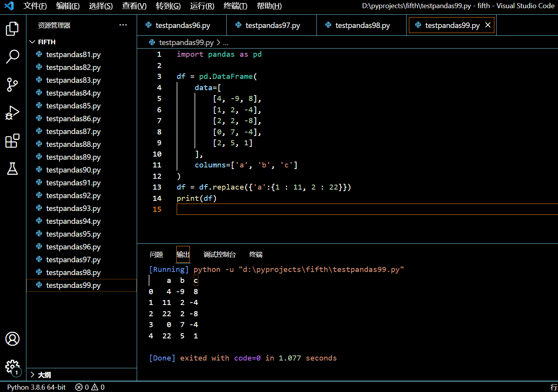Screen dimensions: 558x392
Task: Click the VS Code logo icon
Action: point(9,6)
